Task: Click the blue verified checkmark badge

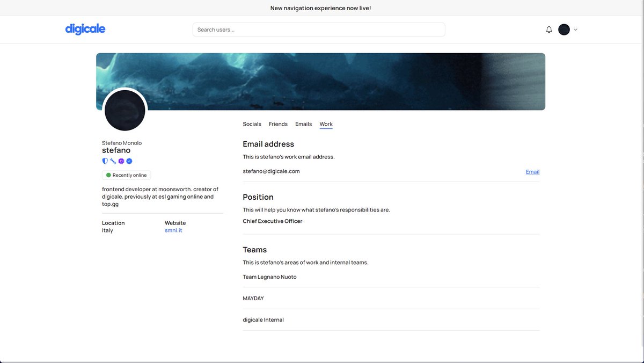Action: [x=128, y=161]
